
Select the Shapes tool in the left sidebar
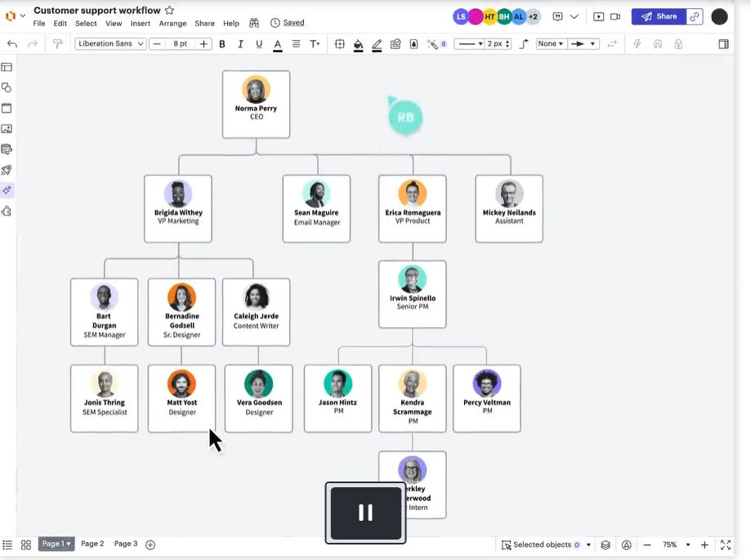point(7,87)
